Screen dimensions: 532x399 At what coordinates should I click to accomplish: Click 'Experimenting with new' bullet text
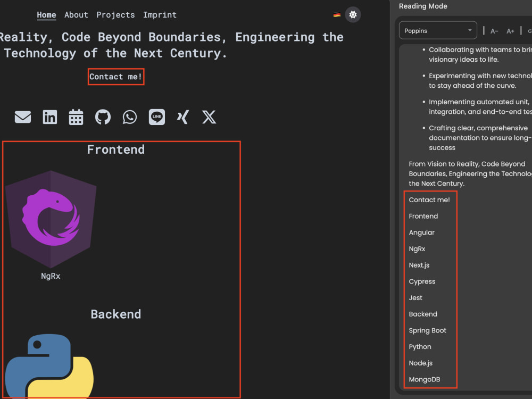pyautogui.click(x=480, y=80)
